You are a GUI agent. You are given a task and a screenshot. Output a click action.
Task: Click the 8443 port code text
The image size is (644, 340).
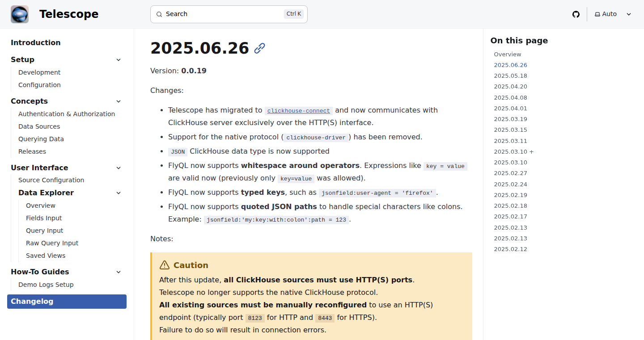coord(325,318)
